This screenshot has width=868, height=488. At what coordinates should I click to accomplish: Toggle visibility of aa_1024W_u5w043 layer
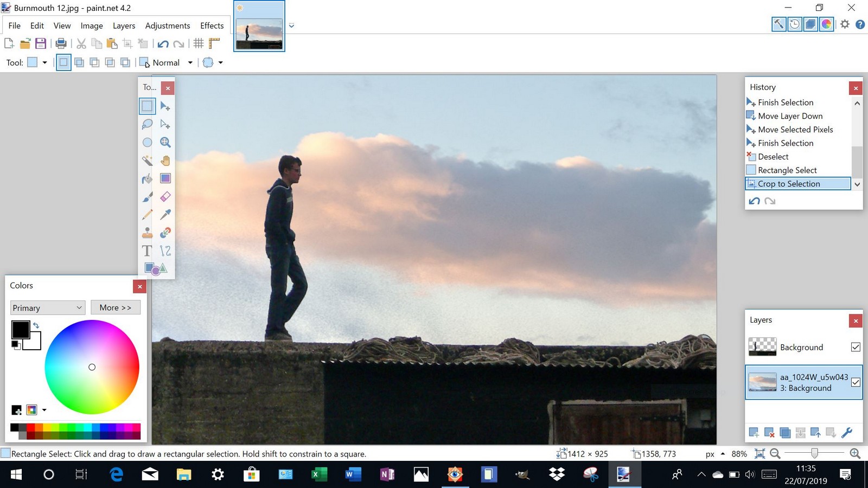click(856, 382)
